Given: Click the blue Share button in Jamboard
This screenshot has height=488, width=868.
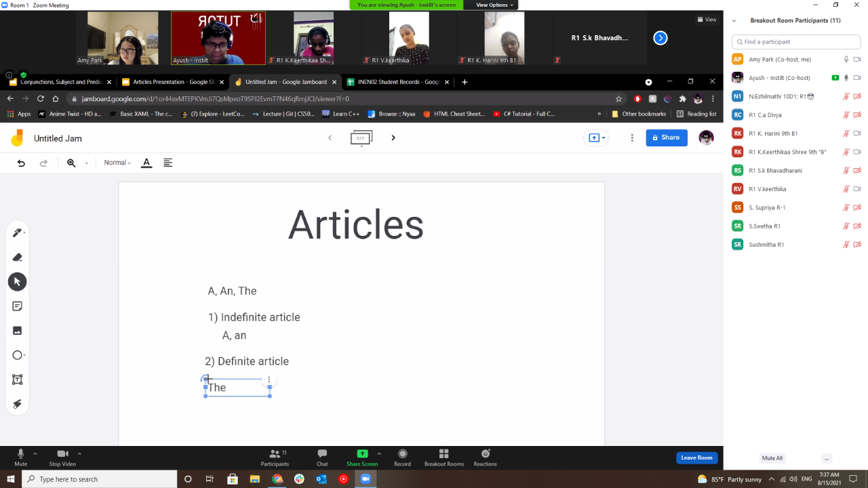Looking at the screenshot, I should [x=667, y=138].
